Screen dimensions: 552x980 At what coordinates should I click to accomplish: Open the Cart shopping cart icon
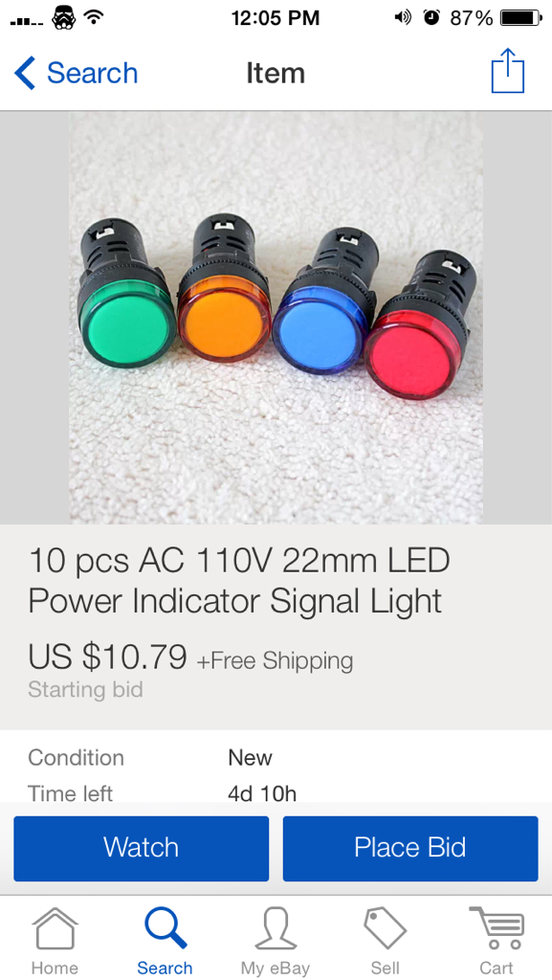[497, 928]
